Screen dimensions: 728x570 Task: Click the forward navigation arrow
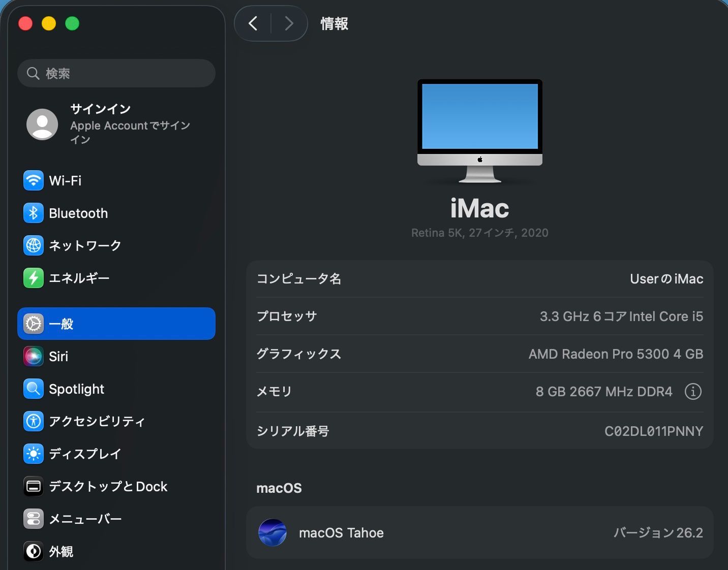[289, 23]
